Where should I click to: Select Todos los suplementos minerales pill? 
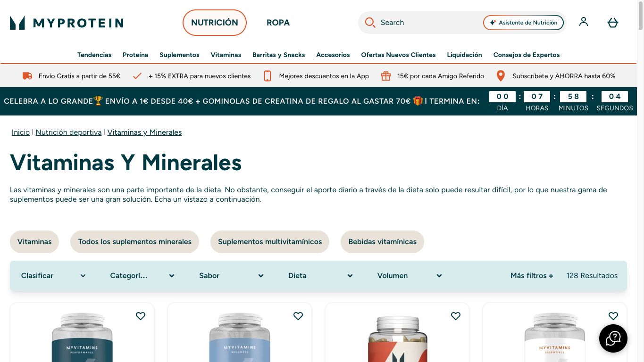[x=135, y=242]
